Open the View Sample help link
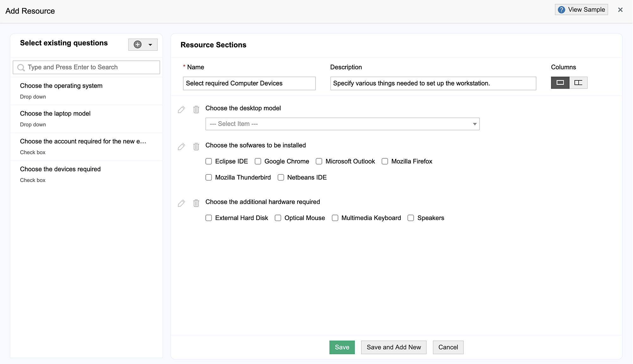Viewport: 633px width, 364px height. click(581, 10)
